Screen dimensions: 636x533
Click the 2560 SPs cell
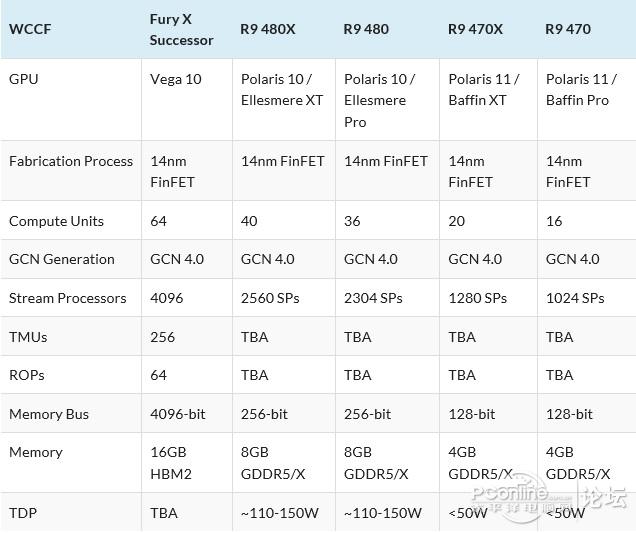click(x=271, y=298)
